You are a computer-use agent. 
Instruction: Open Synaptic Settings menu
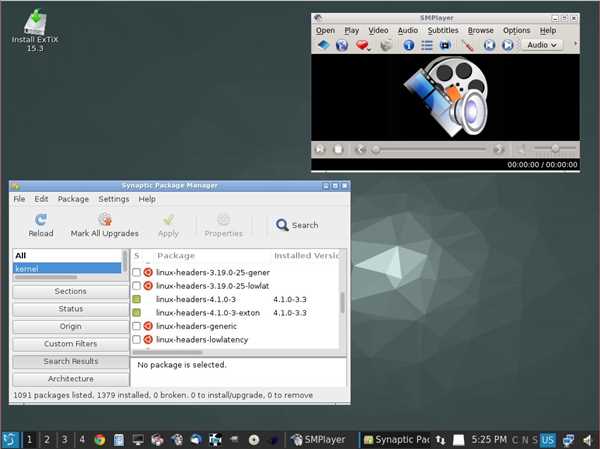point(114,199)
